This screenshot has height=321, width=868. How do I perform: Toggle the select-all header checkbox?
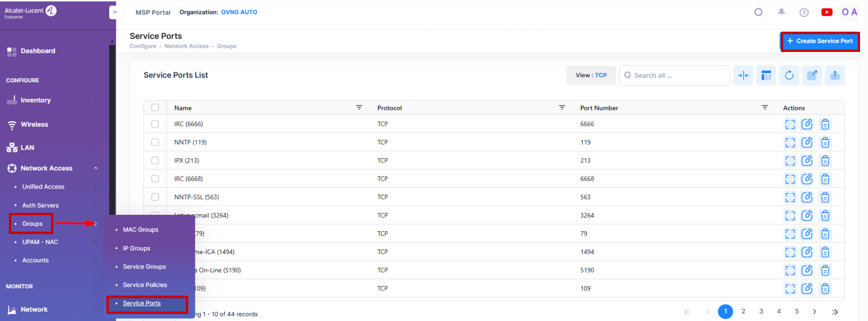tap(155, 108)
